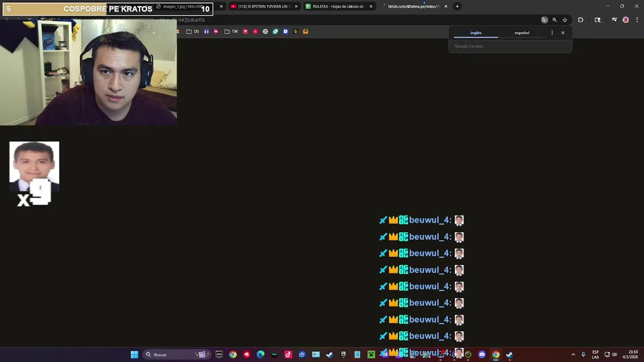Open the Chrome side panel icon
Screen dimensions: 644x362
coord(598,20)
